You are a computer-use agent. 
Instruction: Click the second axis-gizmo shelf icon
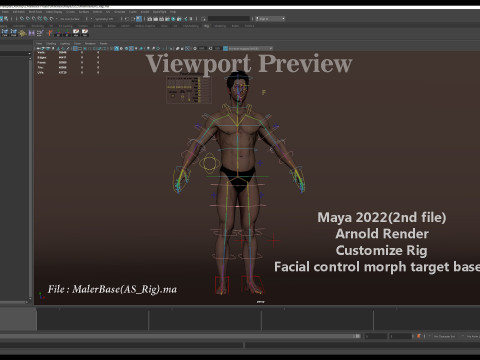click(x=67, y=32)
